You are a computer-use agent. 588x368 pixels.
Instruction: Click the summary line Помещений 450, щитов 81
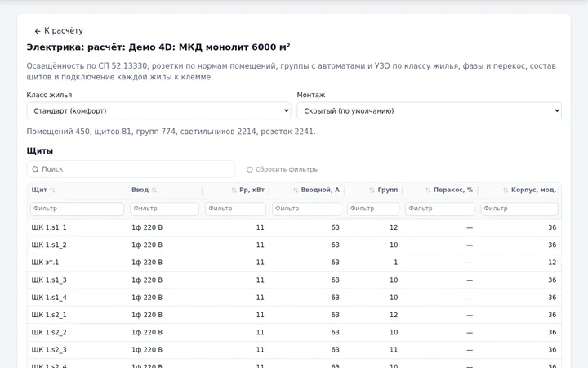point(171,132)
